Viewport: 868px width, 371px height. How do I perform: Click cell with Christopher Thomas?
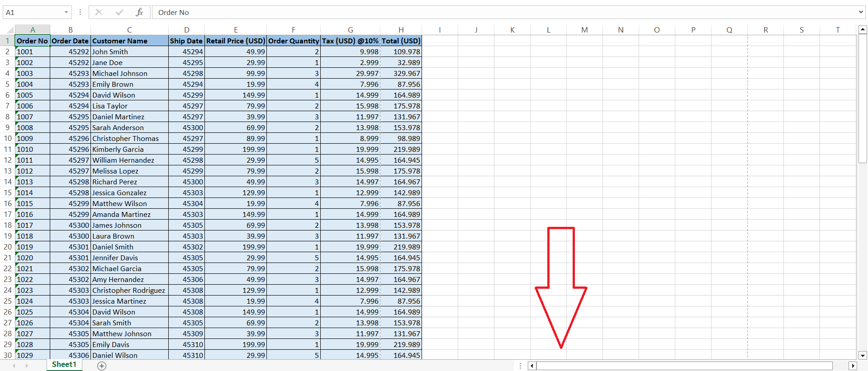(x=129, y=138)
